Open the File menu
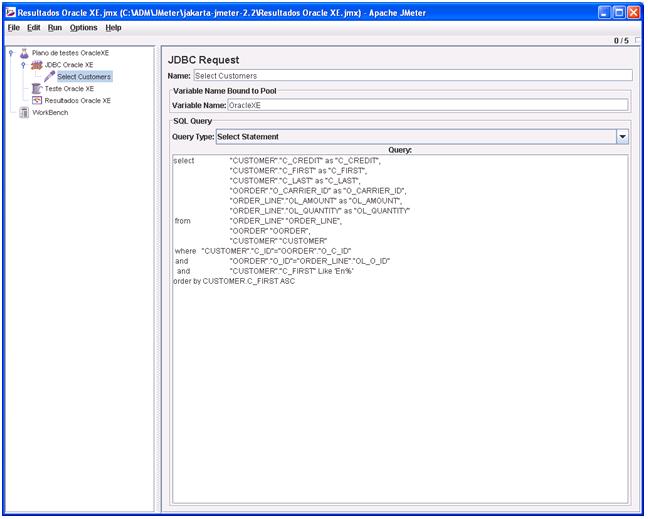 pyautogui.click(x=14, y=27)
